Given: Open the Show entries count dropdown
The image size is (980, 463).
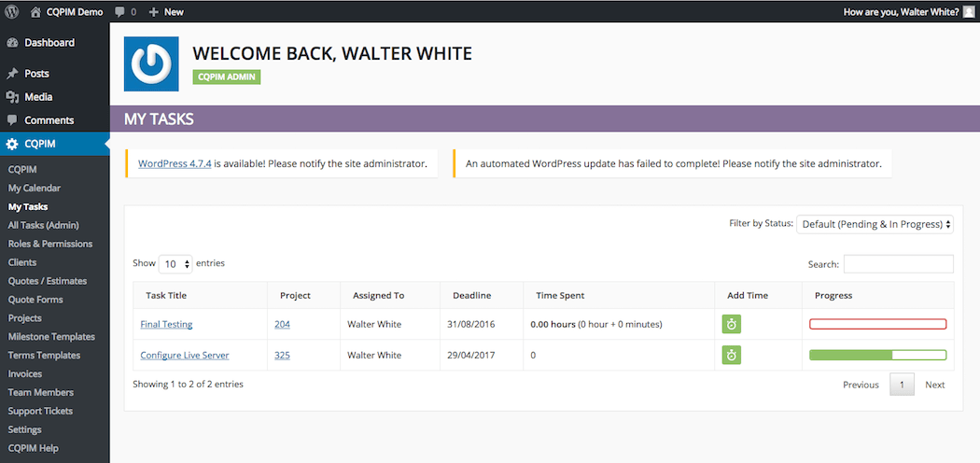Looking at the screenshot, I should click(x=175, y=264).
